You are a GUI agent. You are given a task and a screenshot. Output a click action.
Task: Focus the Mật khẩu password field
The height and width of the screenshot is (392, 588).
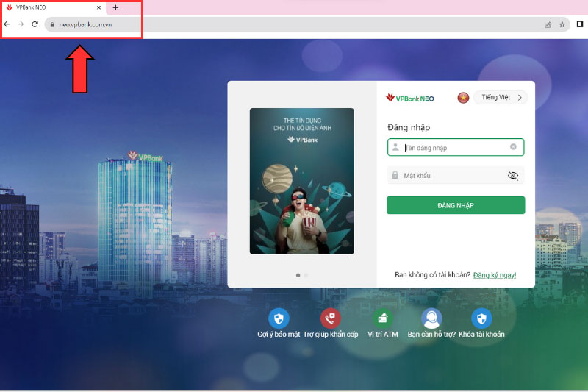click(455, 175)
